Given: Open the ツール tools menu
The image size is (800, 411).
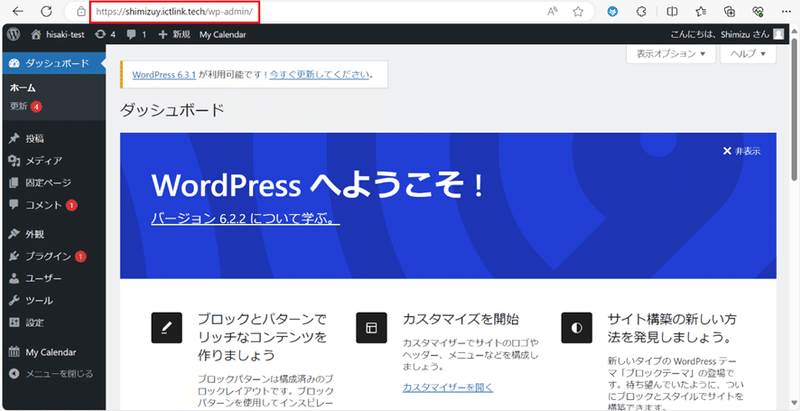Looking at the screenshot, I should tap(54, 300).
